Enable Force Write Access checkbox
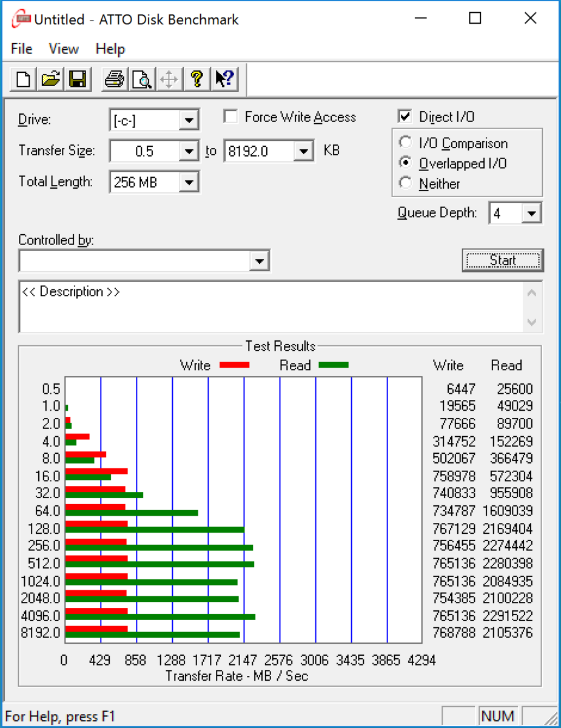561x728 pixels. click(230, 116)
